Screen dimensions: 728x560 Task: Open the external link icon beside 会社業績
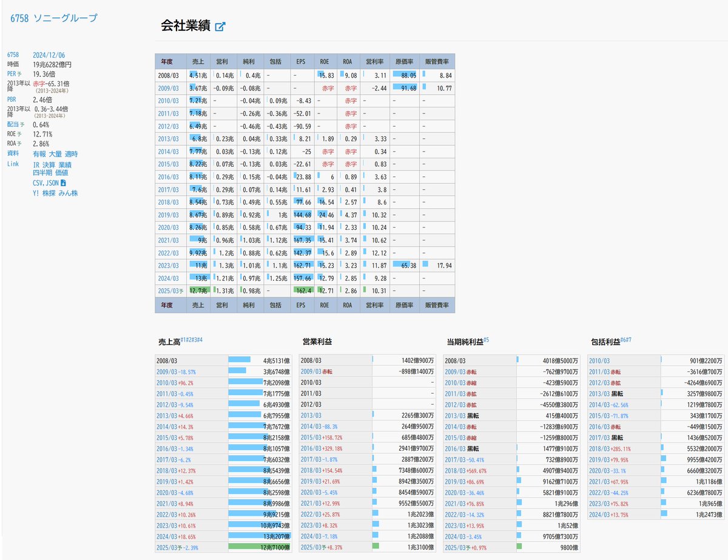pos(221,27)
